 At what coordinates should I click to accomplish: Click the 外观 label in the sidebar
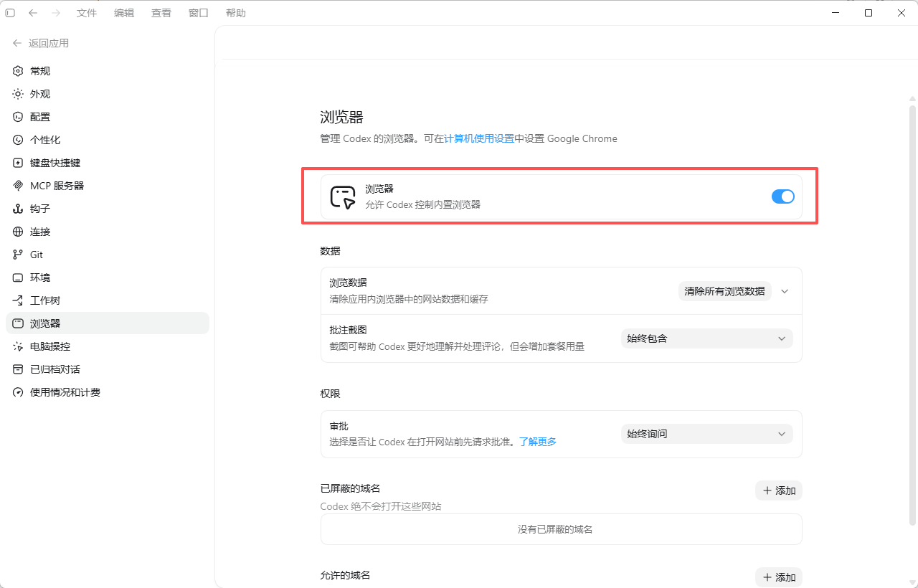tap(40, 94)
